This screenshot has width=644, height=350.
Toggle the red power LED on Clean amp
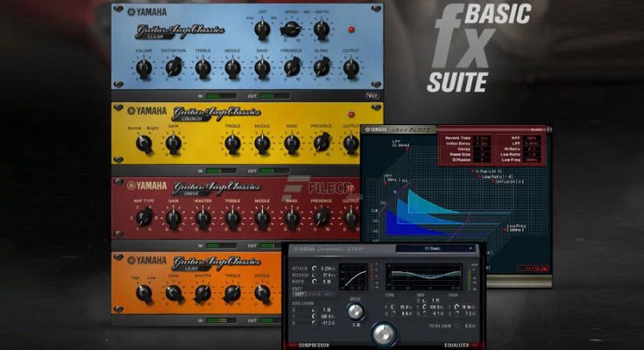[x=351, y=29]
